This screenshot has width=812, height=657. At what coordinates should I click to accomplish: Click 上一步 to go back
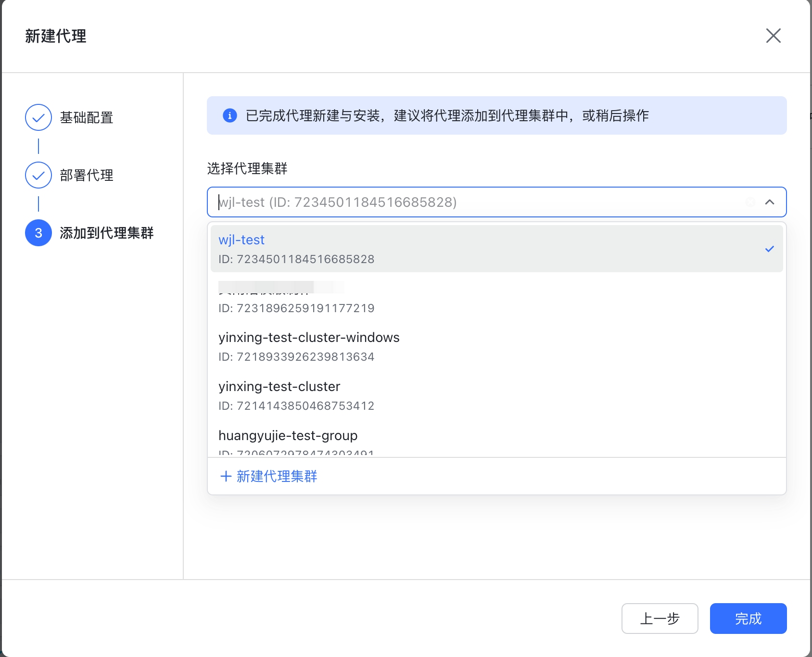[660, 619]
